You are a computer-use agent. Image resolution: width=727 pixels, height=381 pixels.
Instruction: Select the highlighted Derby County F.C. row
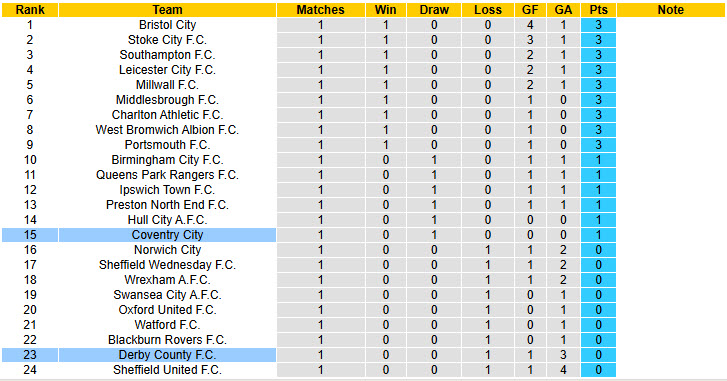point(309,355)
